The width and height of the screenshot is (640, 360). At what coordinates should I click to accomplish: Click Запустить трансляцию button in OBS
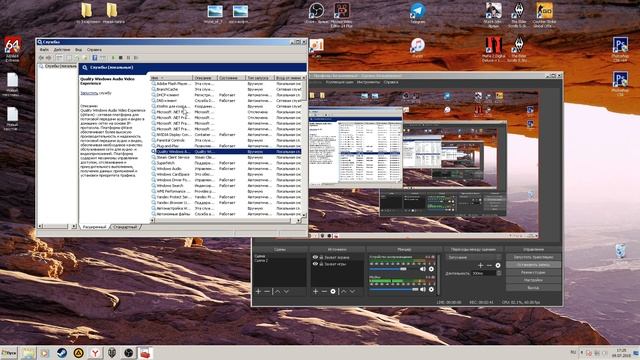533,257
